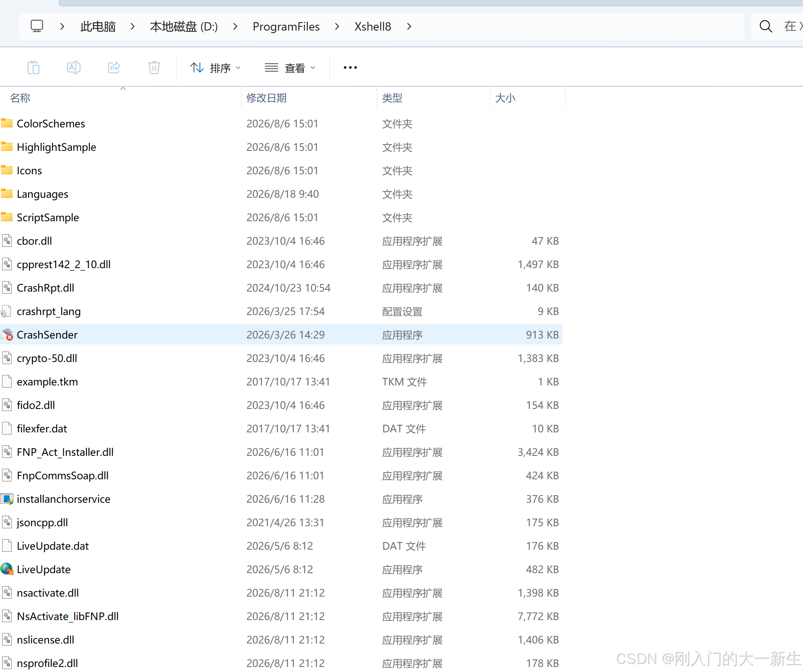Open the 查看 view dropdown
Screen dimensions: 803x672
point(290,67)
